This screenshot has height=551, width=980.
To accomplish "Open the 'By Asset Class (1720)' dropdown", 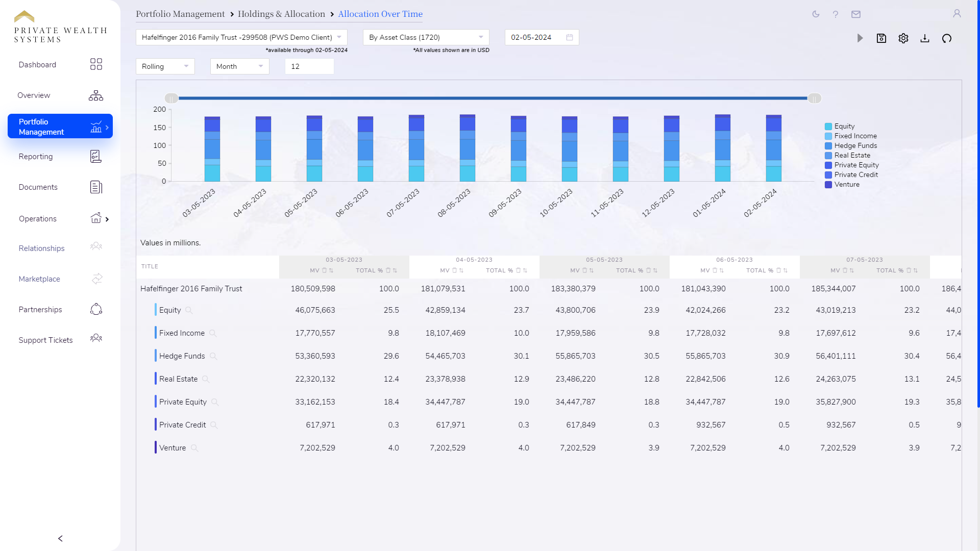I will pyautogui.click(x=425, y=37).
